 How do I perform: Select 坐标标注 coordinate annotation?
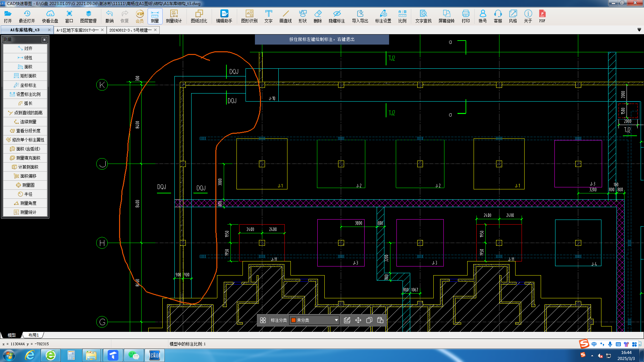pos(25,85)
